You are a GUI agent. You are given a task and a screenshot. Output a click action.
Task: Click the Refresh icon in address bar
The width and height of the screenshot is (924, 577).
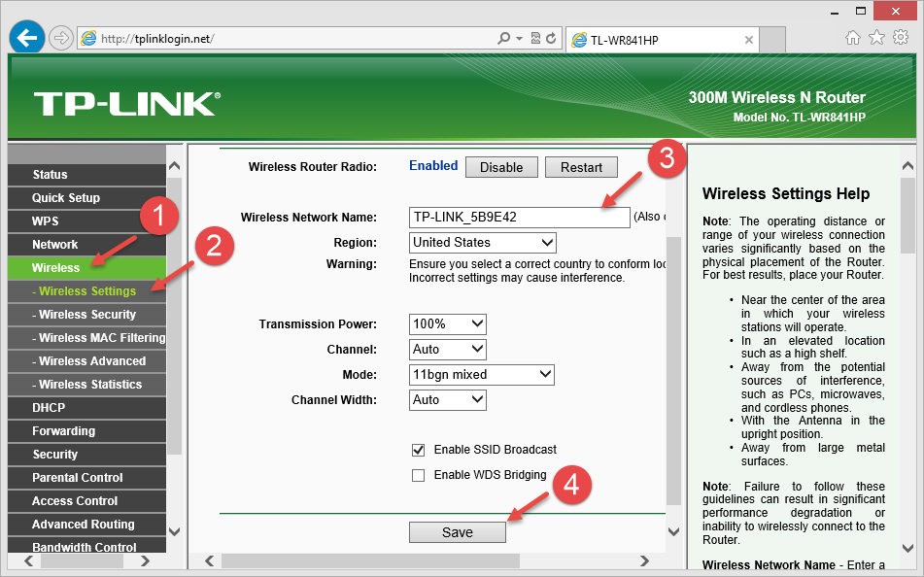551,39
